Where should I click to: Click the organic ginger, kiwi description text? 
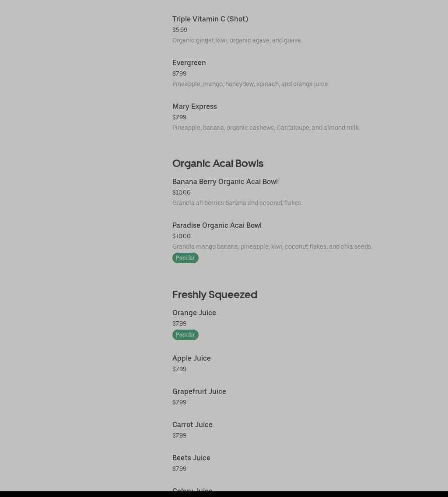(237, 40)
